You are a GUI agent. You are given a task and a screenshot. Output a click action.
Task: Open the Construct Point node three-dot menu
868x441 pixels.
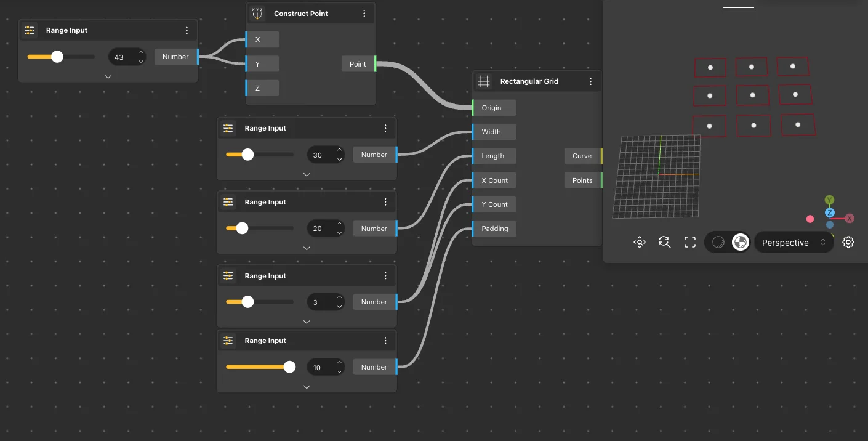(364, 14)
